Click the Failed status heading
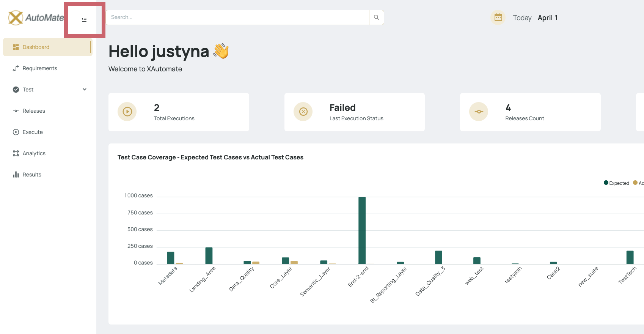The image size is (644, 334). (x=342, y=108)
